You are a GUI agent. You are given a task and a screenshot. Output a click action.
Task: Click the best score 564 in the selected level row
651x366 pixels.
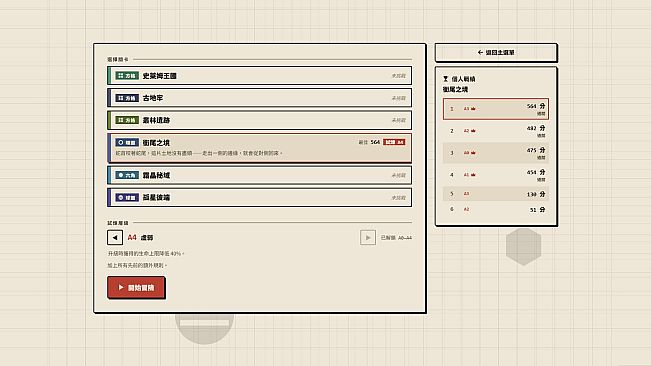click(x=375, y=142)
